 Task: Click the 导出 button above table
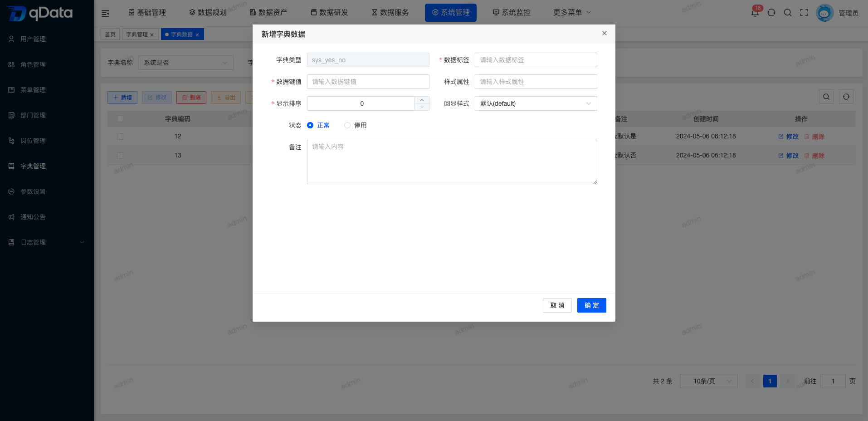pos(226,98)
